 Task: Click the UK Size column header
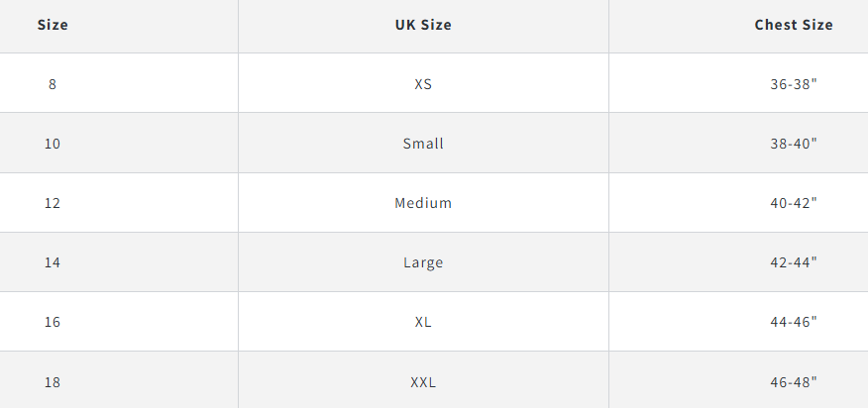point(423,25)
